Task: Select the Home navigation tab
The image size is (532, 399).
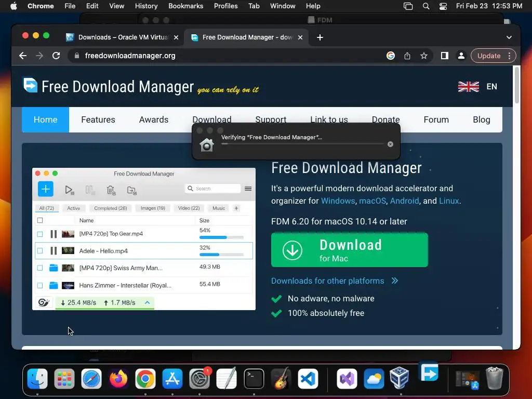Action: [x=46, y=120]
